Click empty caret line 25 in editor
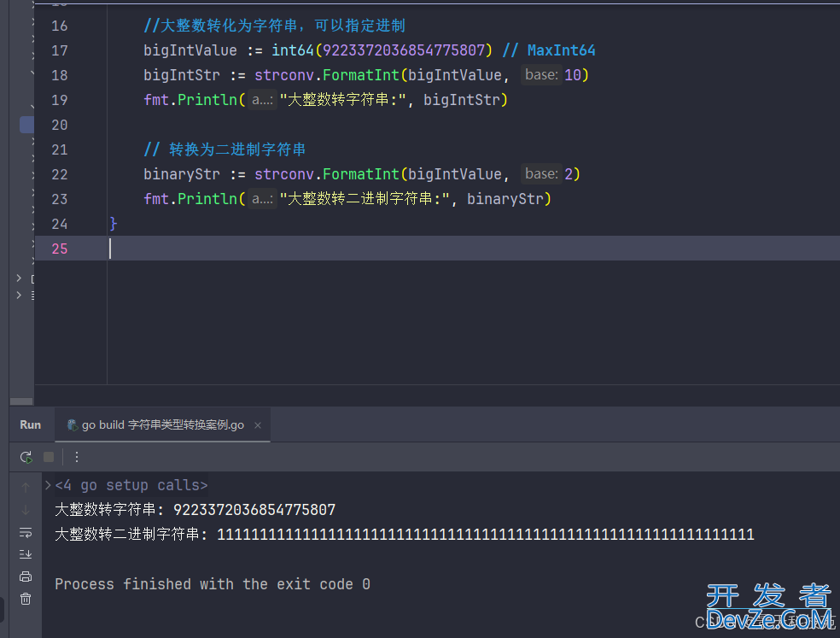Viewport: 840px width, 638px height. click(x=437, y=249)
